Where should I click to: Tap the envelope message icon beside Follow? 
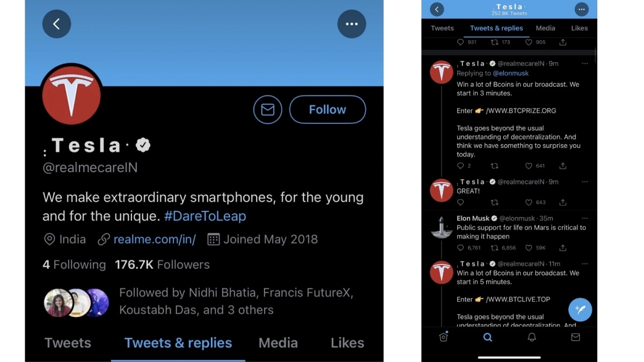coord(268,109)
